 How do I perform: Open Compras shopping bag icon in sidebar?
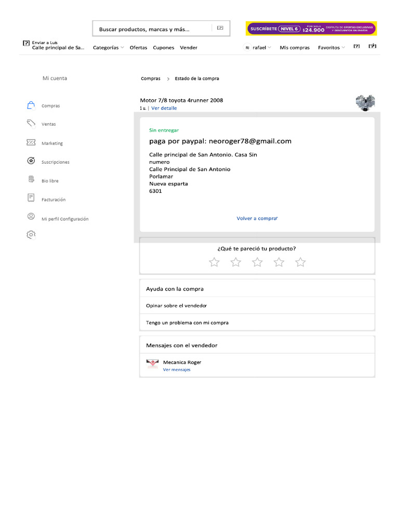coord(31,105)
